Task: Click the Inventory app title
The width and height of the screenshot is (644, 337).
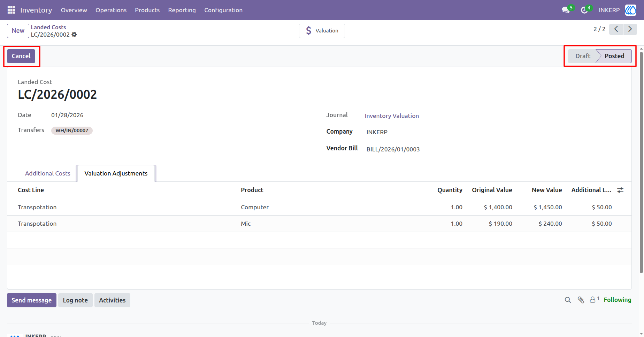Action: click(x=36, y=10)
